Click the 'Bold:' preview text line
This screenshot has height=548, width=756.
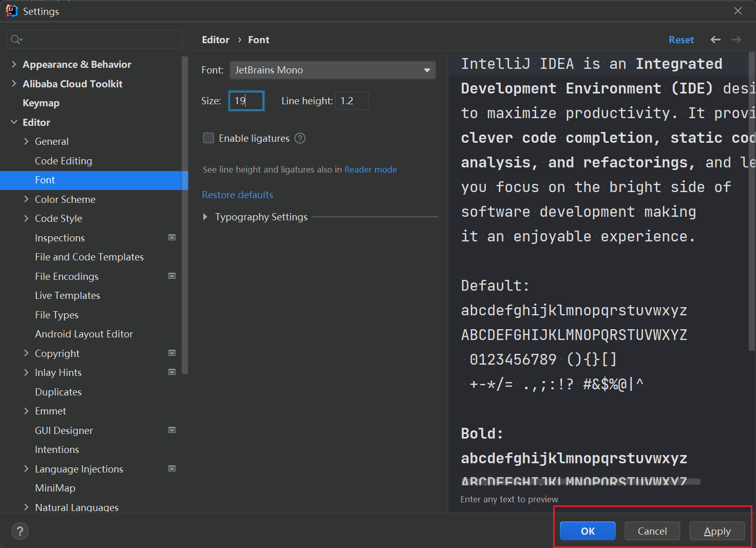pos(482,433)
